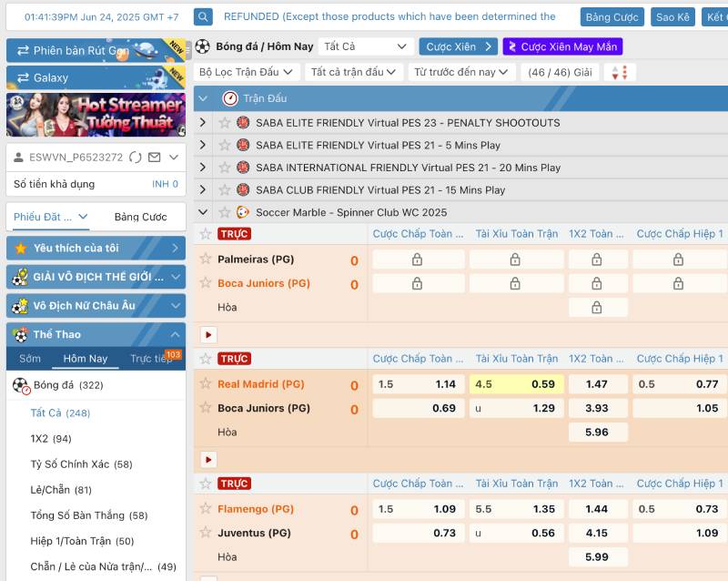Screen dimensions: 728x581
Task: Switch to the Sớm tab
Action: click(x=30, y=359)
